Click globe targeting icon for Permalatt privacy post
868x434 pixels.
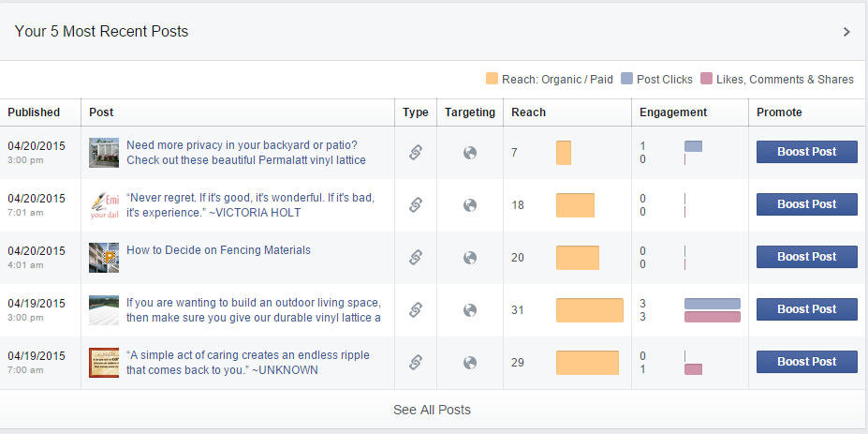(x=470, y=153)
